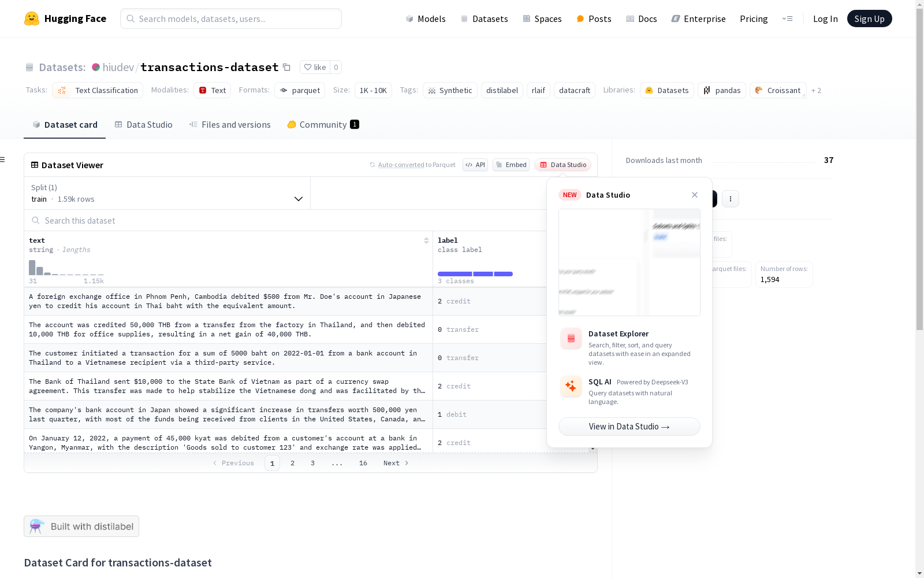Click View in Data Studio button
The height and width of the screenshot is (578, 924).
pos(629,427)
